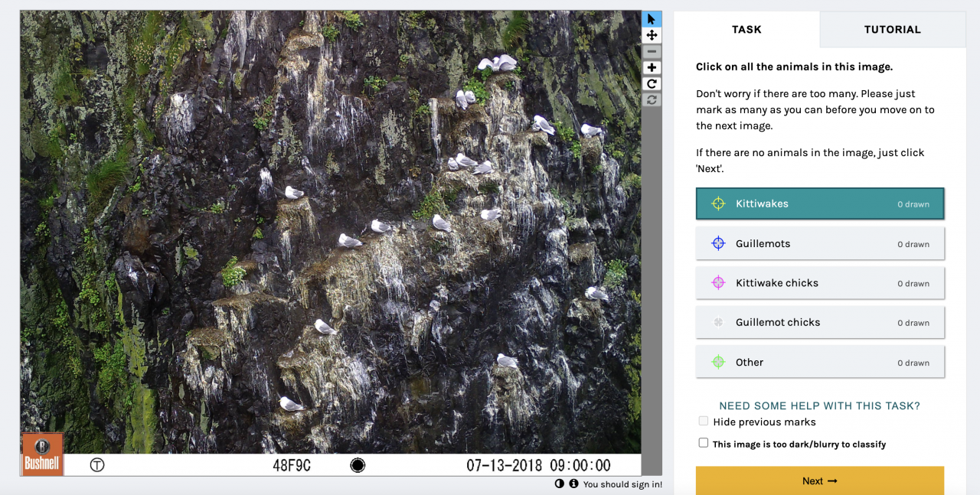Click the Next button
980x495 pixels.
820,480
